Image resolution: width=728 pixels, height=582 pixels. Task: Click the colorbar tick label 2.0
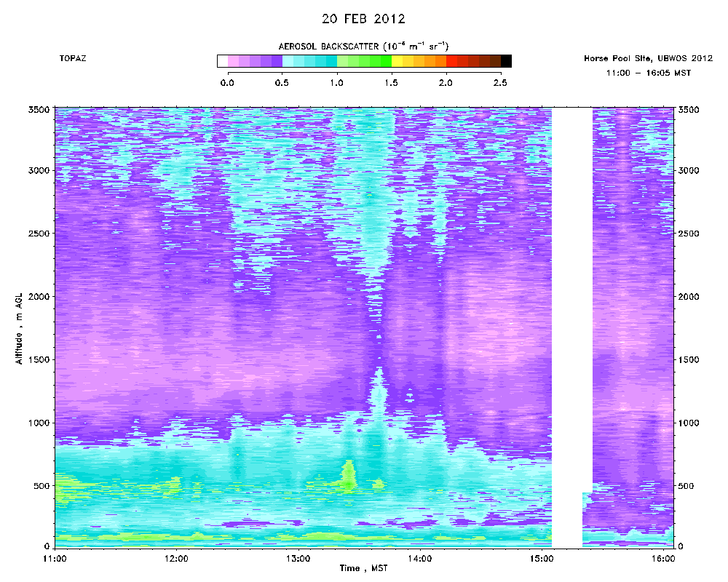pyautogui.click(x=446, y=83)
